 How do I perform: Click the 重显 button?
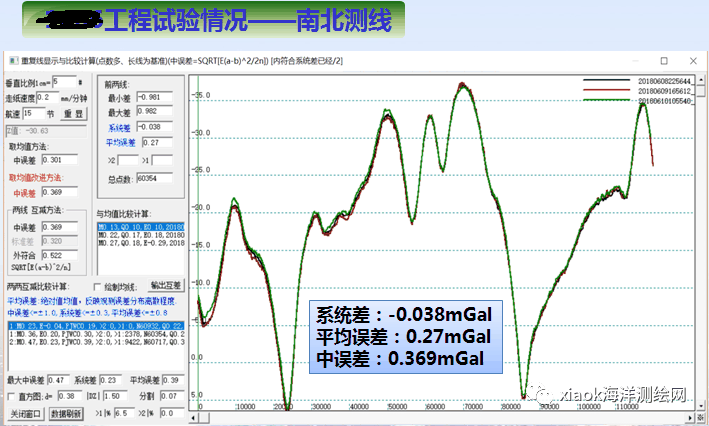coord(73,115)
